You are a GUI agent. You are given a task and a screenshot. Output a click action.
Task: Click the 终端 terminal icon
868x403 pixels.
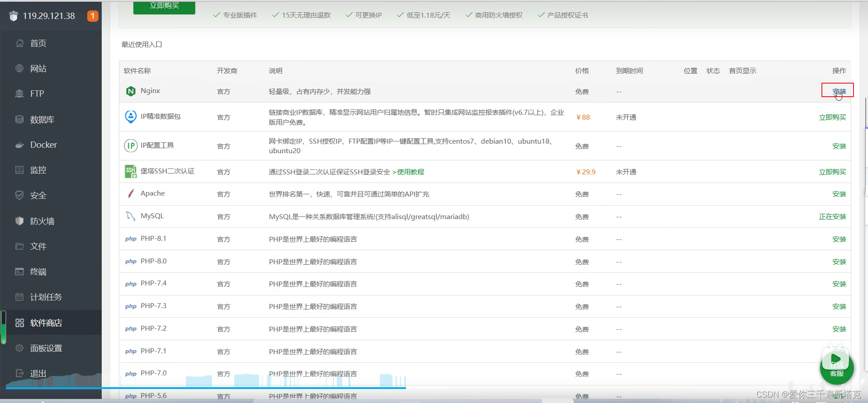point(19,272)
